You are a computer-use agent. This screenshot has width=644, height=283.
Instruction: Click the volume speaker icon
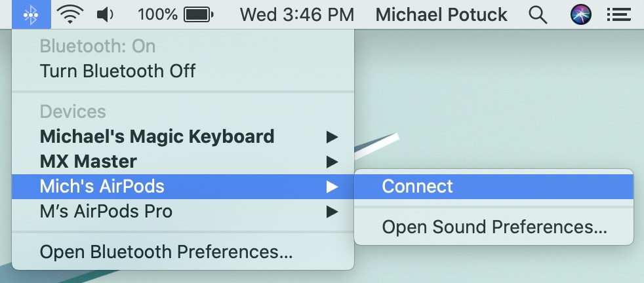(x=105, y=14)
